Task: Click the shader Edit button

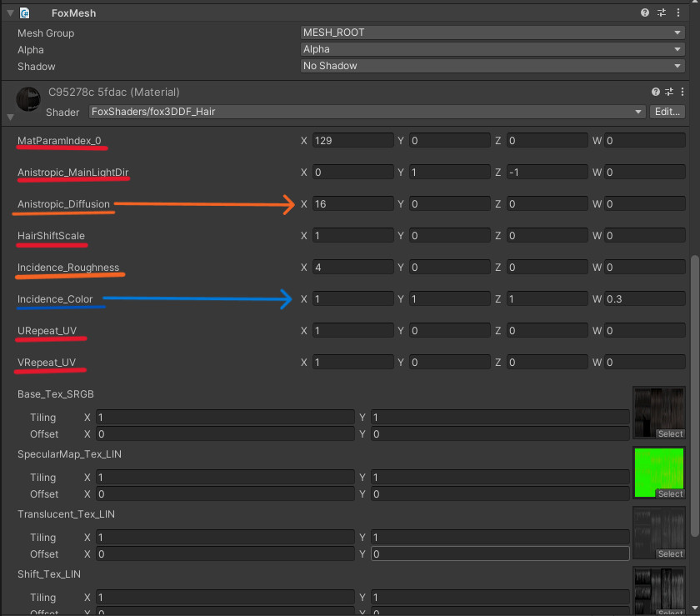Action: 667,111
